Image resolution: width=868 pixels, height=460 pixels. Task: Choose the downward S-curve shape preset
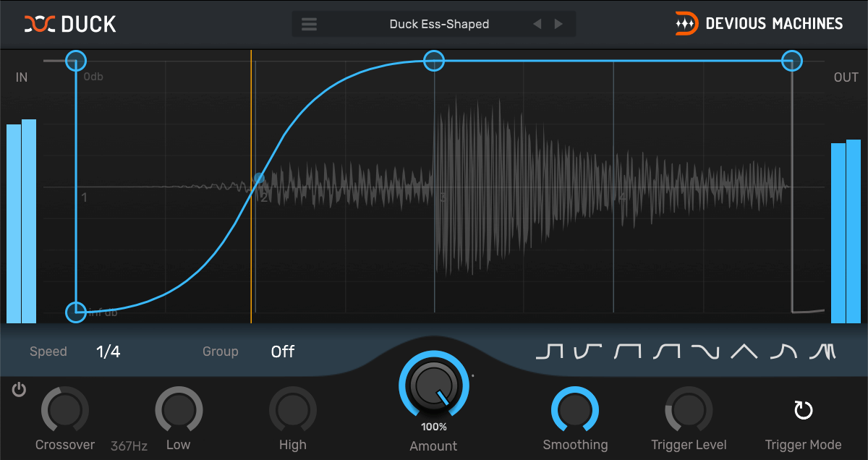tap(705, 352)
